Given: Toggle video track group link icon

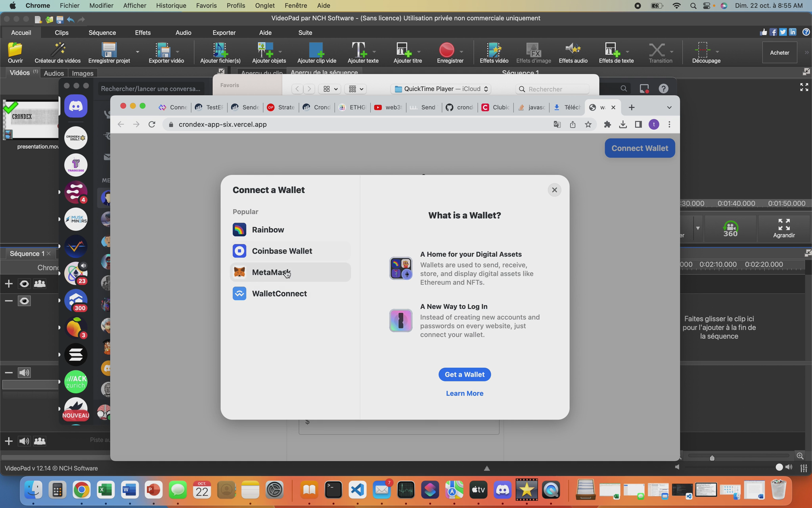Looking at the screenshot, I should (x=40, y=283).
